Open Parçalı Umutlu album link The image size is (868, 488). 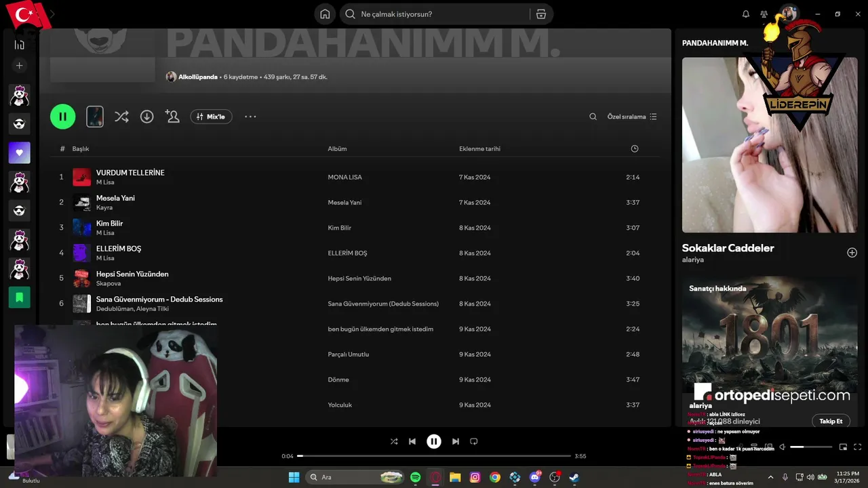coord(349,354)
